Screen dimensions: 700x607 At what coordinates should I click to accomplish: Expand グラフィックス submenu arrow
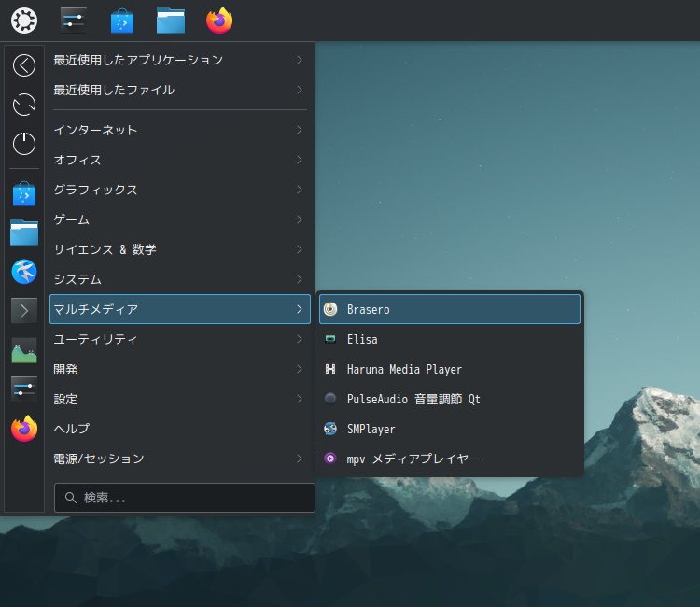[300, 190]
